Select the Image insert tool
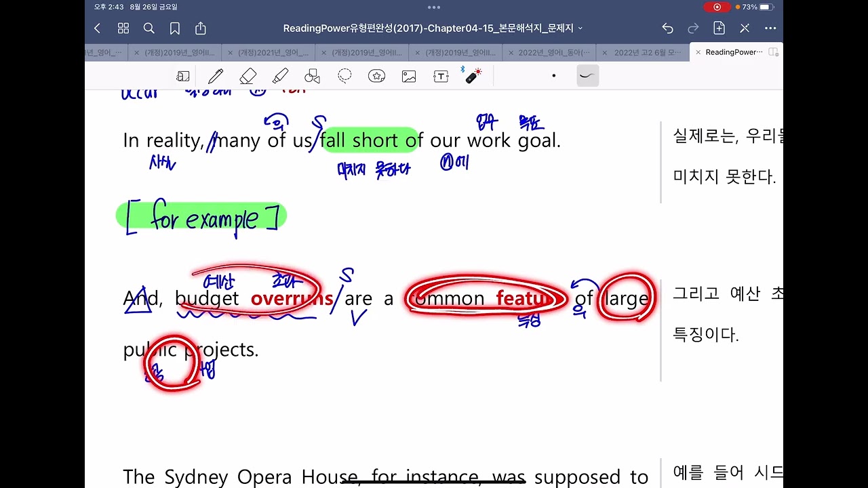Screen dimensions: 868x488 (x=409, y=77)
